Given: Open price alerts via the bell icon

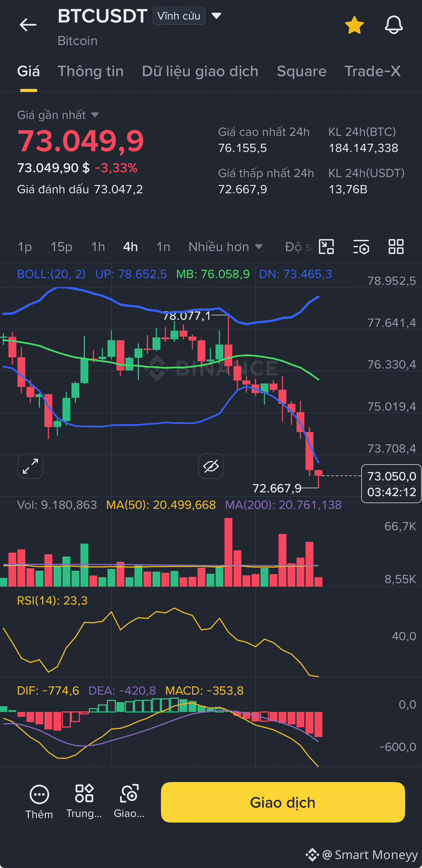Looking at the screenshot, I should (393, 24).
